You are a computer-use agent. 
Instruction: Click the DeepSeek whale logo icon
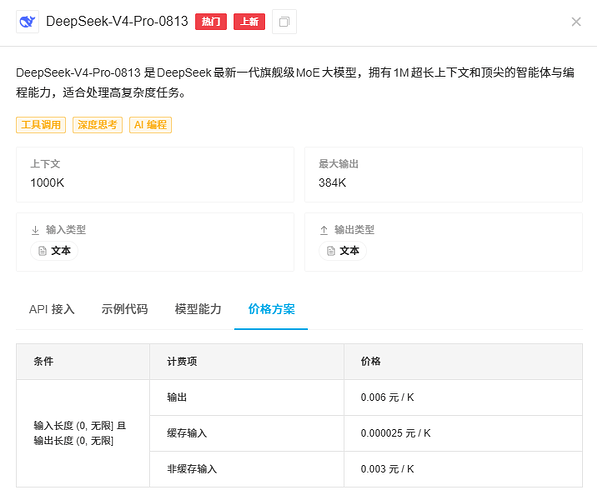pos(27,22)
